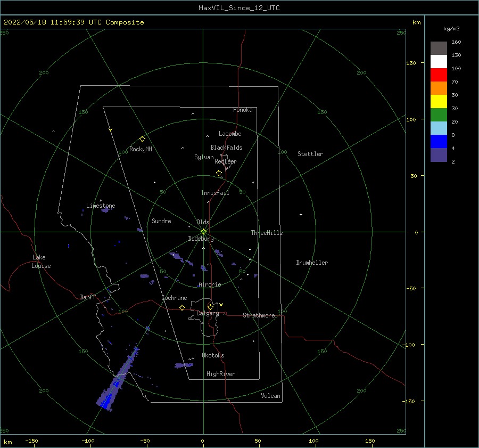
Task: Pick the light blue 20 kg/m2 legend swatch
Action: click(439, 128)
